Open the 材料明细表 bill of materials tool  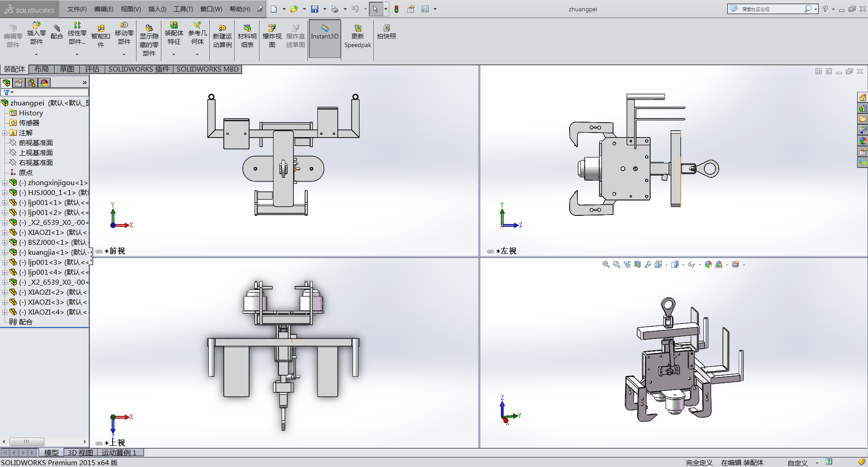coord(247,36)
